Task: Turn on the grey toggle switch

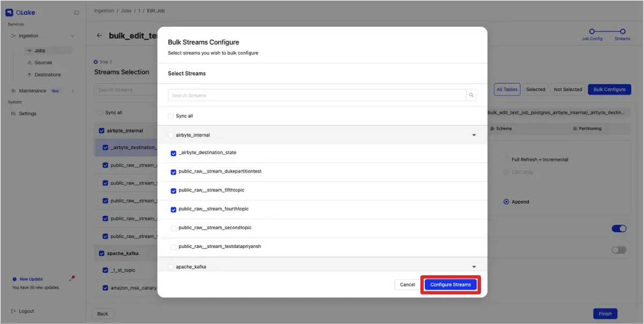Action: click(x=619, y=250)
